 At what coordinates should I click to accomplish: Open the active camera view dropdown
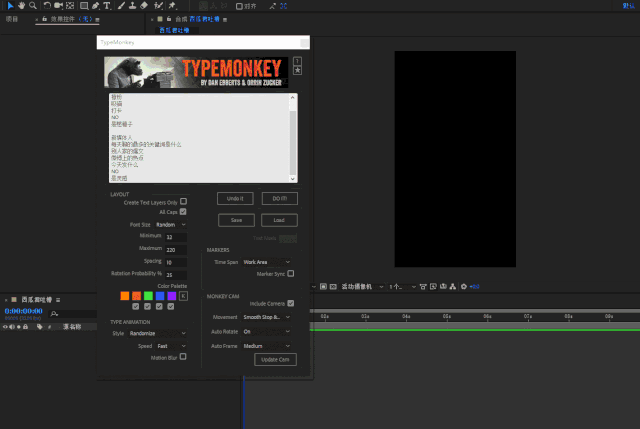click(x=362, y=287)
